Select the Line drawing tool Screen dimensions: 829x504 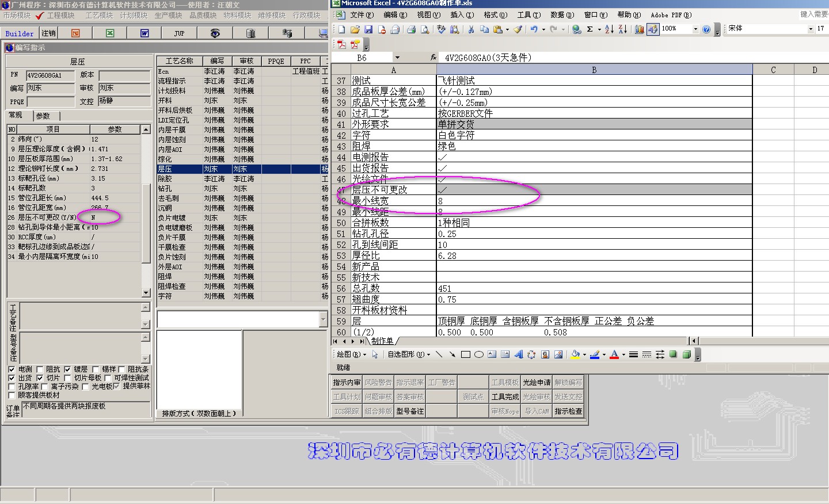tap(439, 354)
